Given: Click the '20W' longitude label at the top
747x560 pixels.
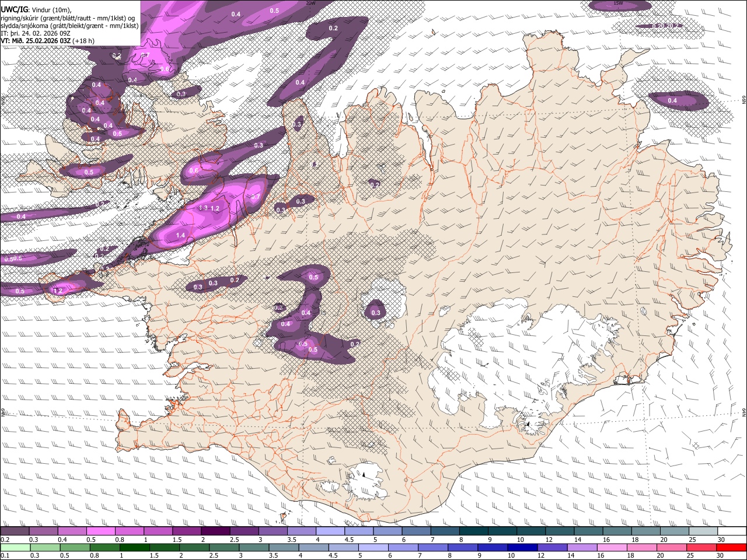Looking at the screenshot, I should tap(311, 3).
